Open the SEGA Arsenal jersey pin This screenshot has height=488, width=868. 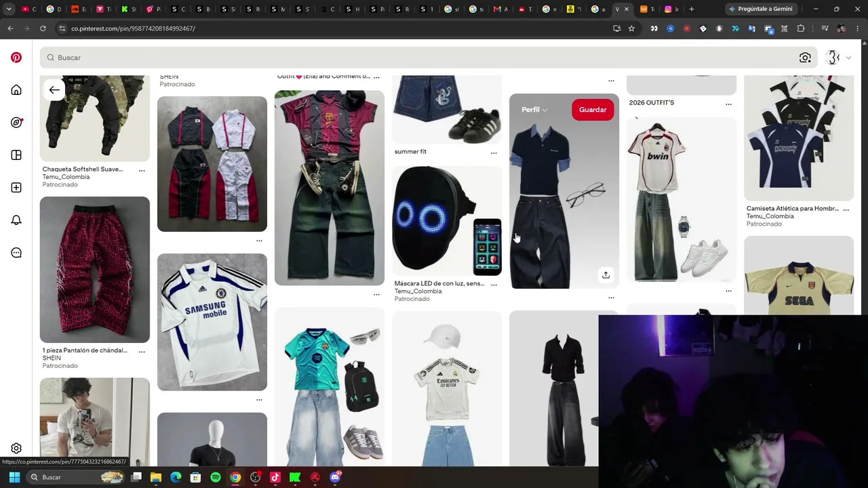pyautogui.click(x=799, y=276)
